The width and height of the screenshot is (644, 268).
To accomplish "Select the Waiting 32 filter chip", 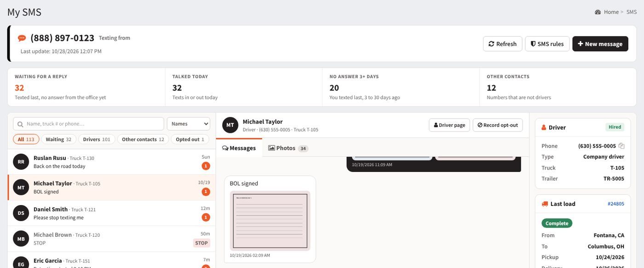I will (58, 139).
